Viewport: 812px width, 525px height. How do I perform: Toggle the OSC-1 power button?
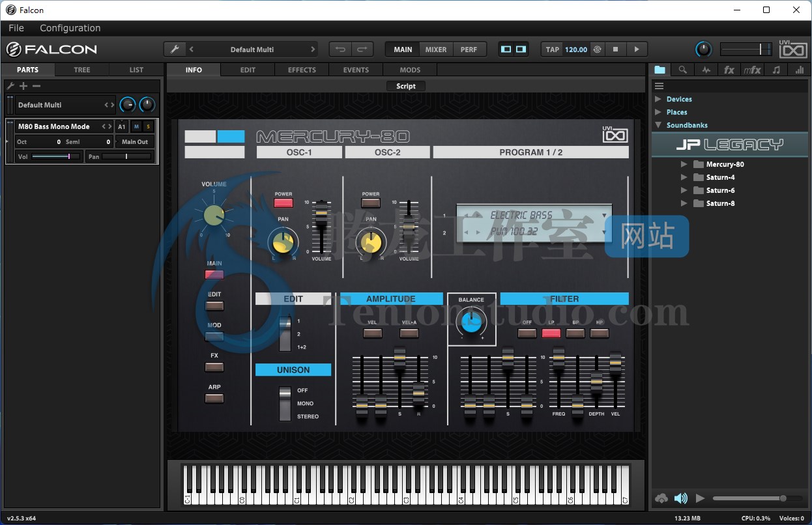coord(283,203)
